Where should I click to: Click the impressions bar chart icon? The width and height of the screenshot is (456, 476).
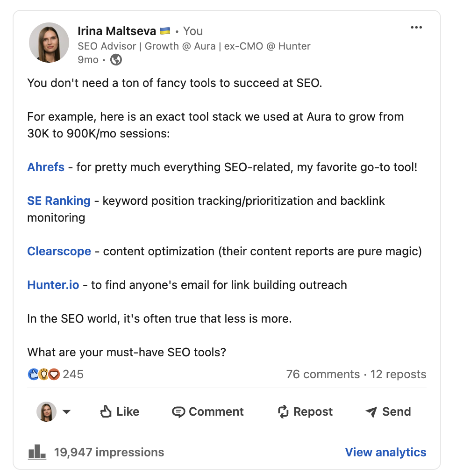37,452
